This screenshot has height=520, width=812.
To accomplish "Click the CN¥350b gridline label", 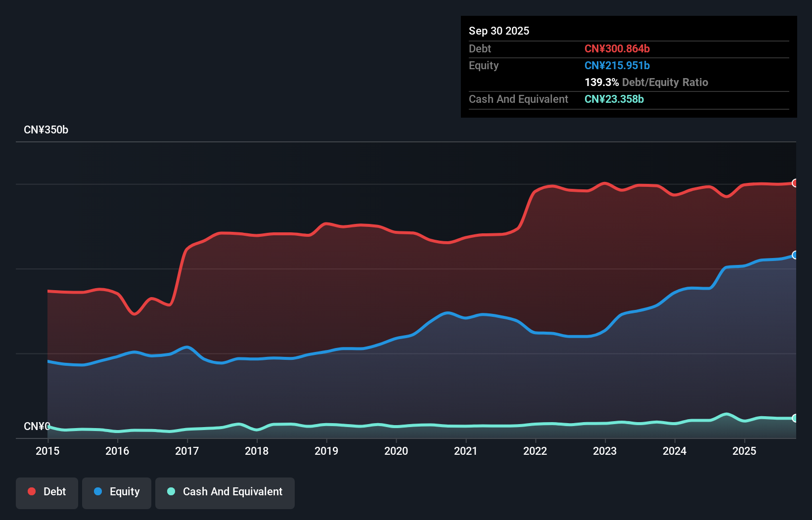I will (46, 130).
